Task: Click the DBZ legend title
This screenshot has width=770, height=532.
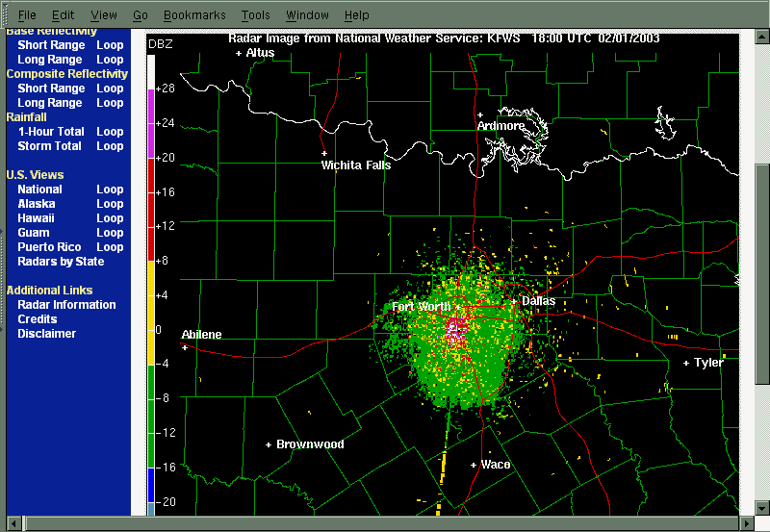Action: point(160,44)
